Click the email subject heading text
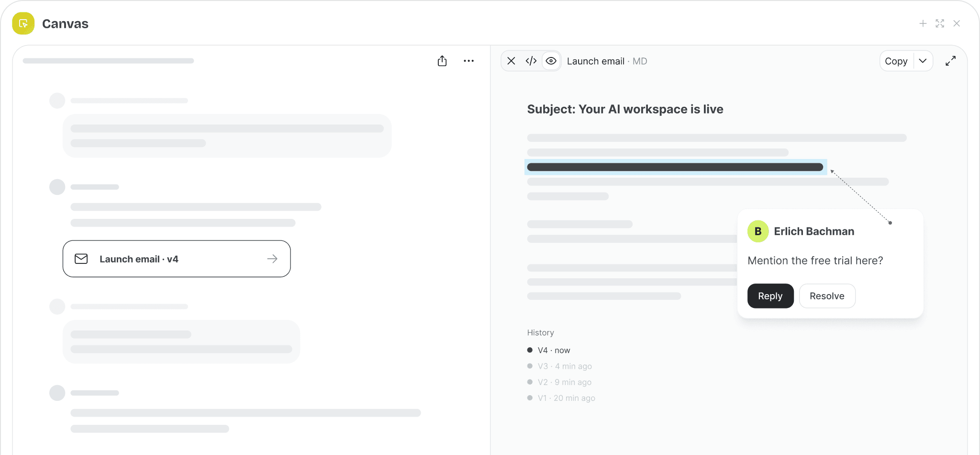This screenshot has height=455, width=980. (625, 109)
